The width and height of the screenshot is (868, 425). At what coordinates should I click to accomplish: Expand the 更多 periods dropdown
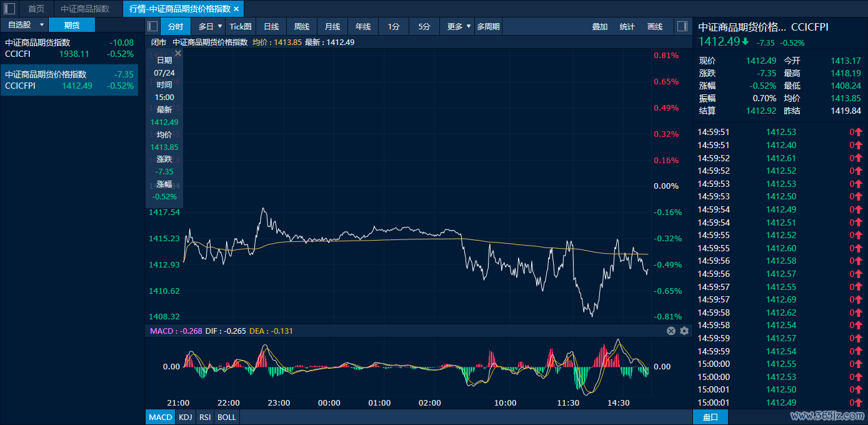[469, 26]
